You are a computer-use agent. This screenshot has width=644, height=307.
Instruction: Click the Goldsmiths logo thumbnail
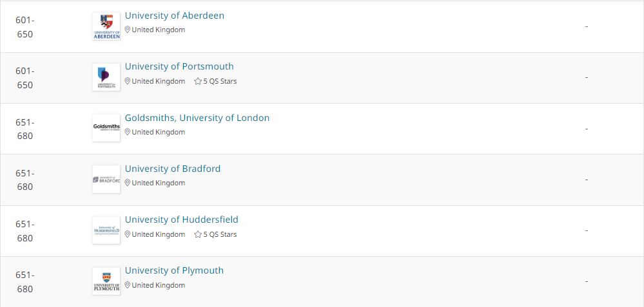pyautogui.click(x=106, y=128)
